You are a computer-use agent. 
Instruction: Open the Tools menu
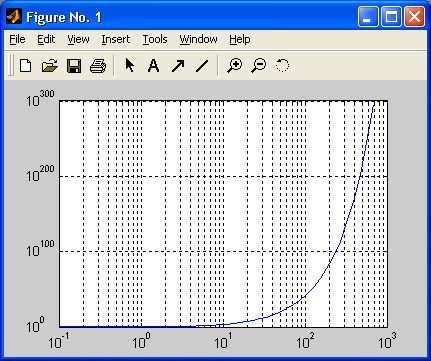(155, 39)
